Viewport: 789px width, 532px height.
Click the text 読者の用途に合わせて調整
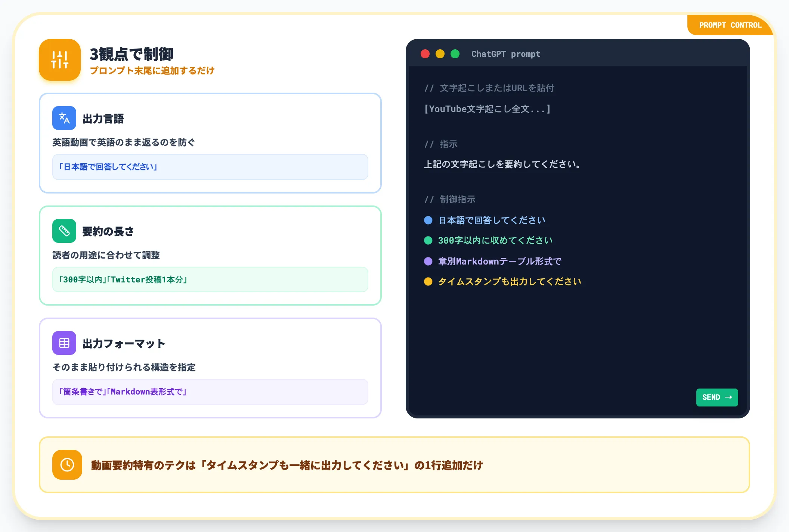106,255
